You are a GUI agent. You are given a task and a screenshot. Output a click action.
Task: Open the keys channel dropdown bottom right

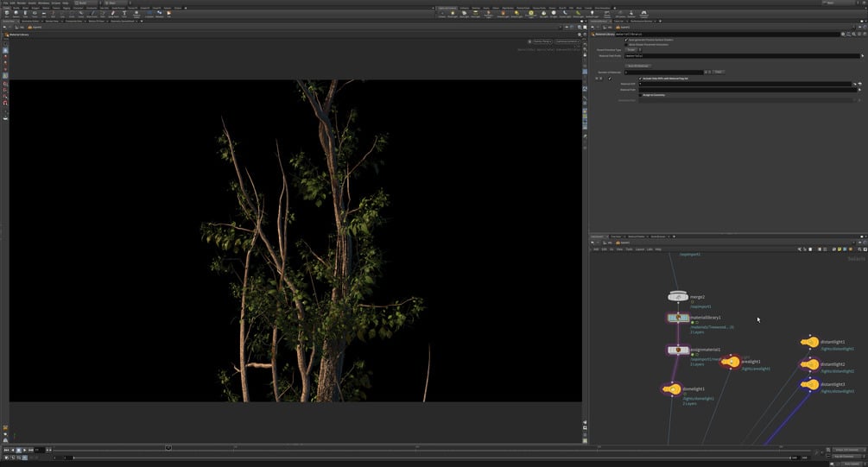(847, 457)
